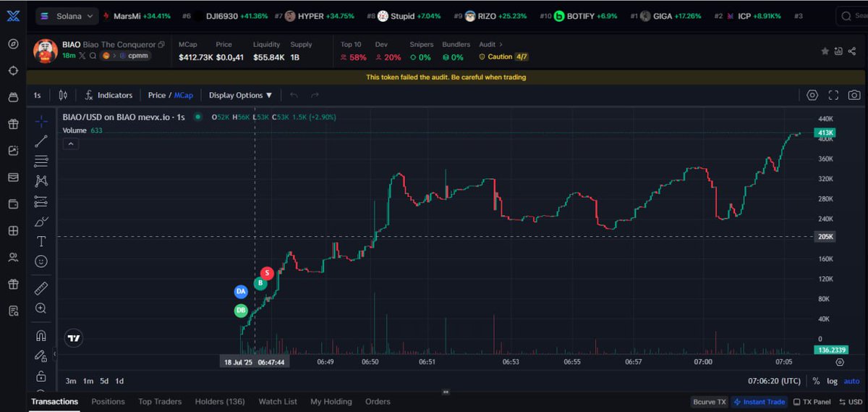
Task: Open chart axis settings gear at bottom right
Action: pos(840,362)
